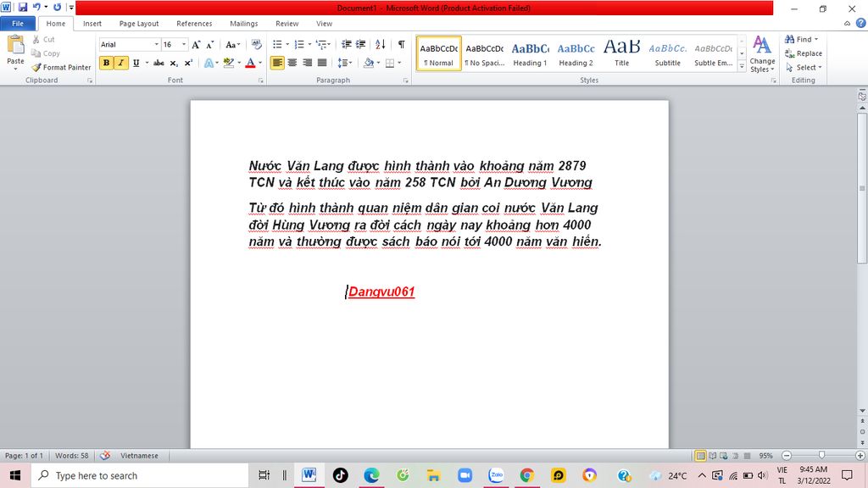Click the Font Color red swatch button
Screen dimensions: 868x488
coord(250,63)
